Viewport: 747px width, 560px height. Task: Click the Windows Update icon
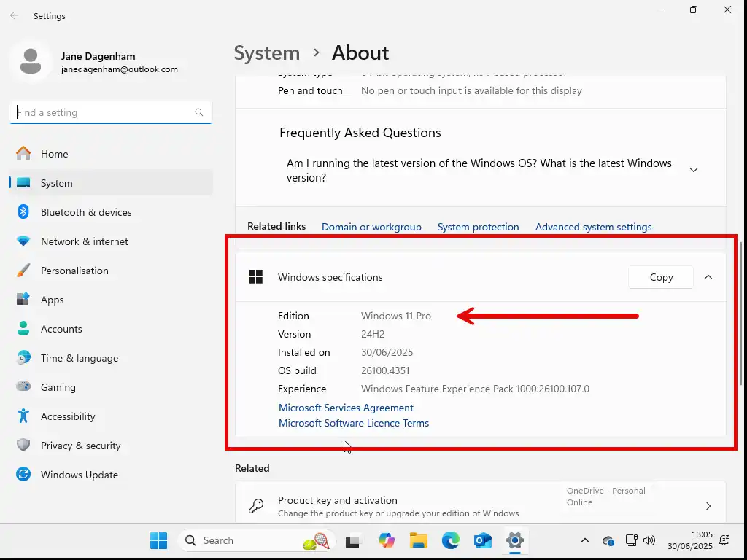pyautogui.click(x=23, y=475)
